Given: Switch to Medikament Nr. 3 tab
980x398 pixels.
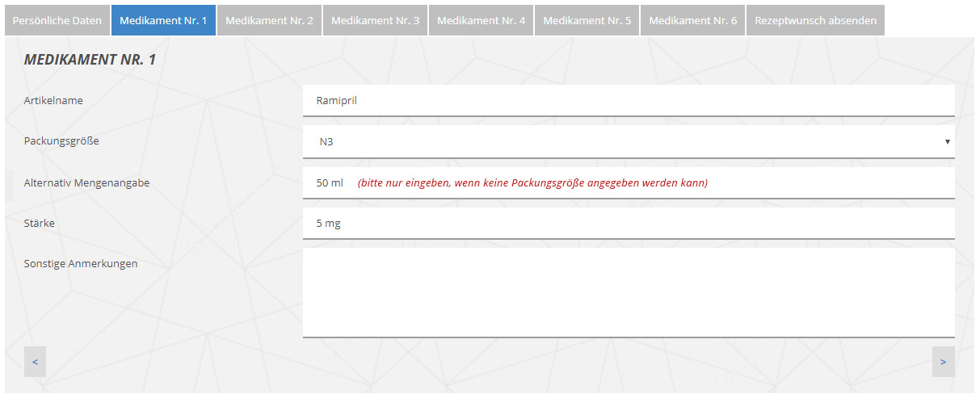Looking at the screenshot, I should coord(375,21).
